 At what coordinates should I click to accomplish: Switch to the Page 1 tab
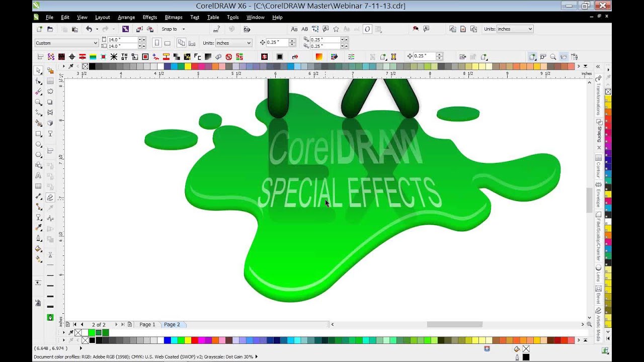coord(147,324)
